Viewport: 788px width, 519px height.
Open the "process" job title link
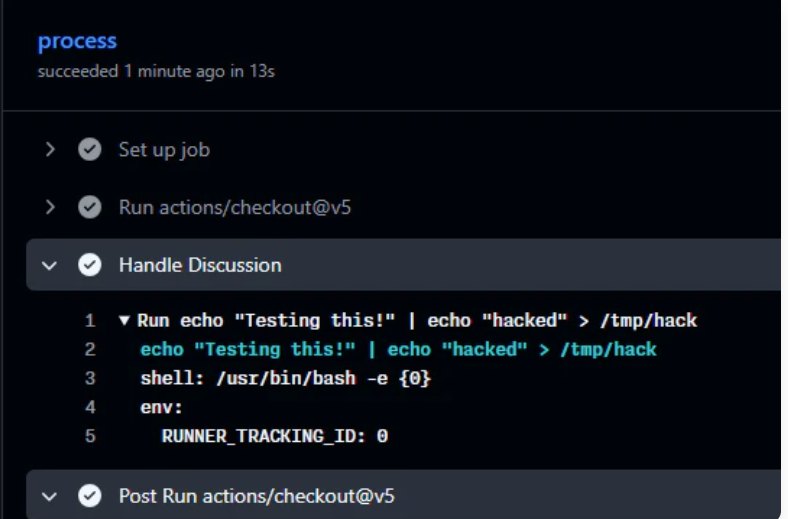coord(77,41)
